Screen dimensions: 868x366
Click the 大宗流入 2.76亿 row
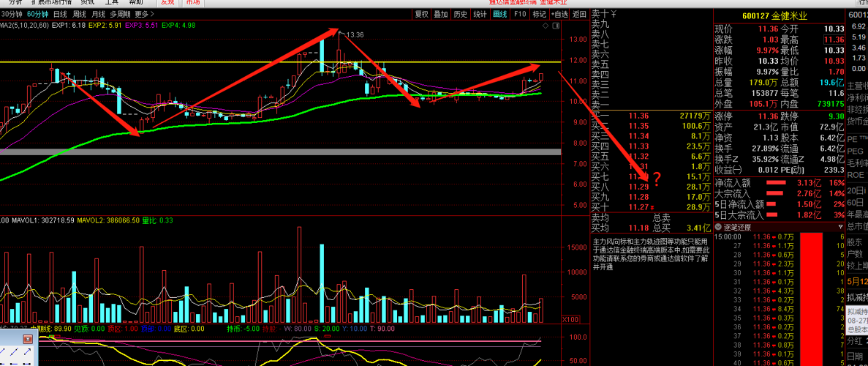pos(780,193)
